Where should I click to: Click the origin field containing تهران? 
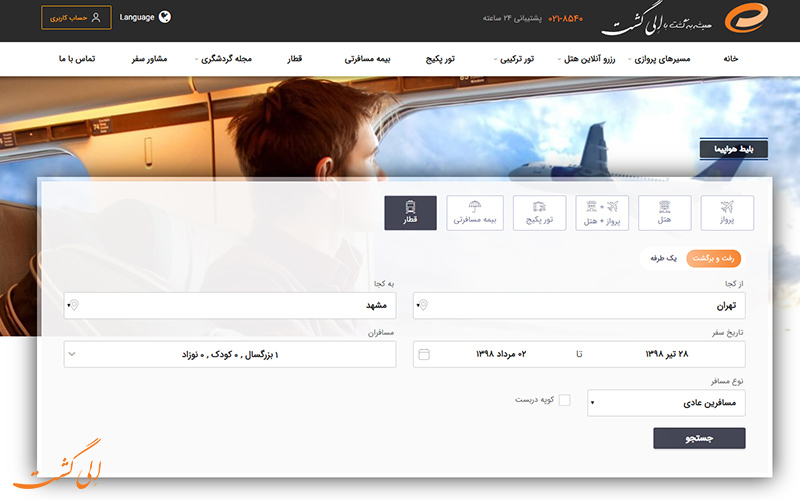pyautogui.click(x=579, y=306)
